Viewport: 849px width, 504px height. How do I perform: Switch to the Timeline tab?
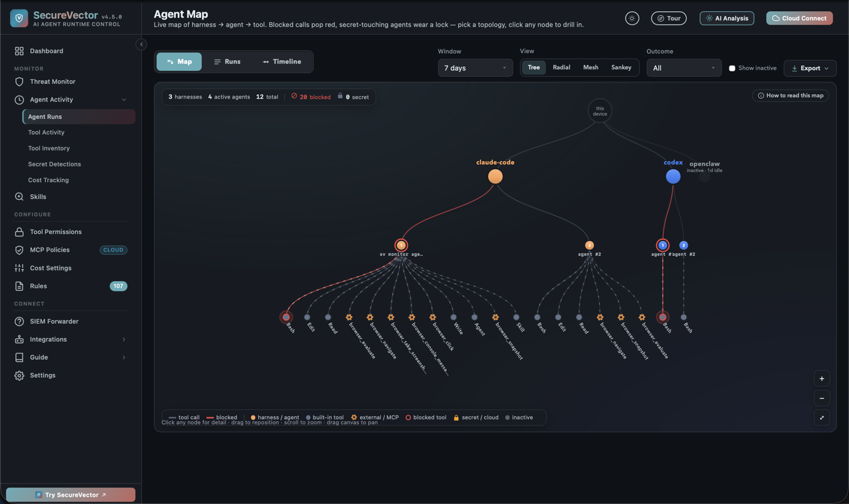click(282, 62)
